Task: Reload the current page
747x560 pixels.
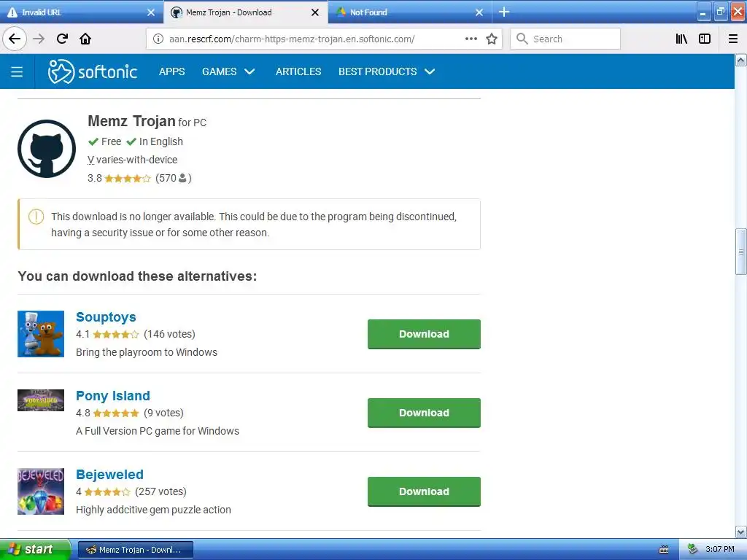Action: click(x=62, y=39)
